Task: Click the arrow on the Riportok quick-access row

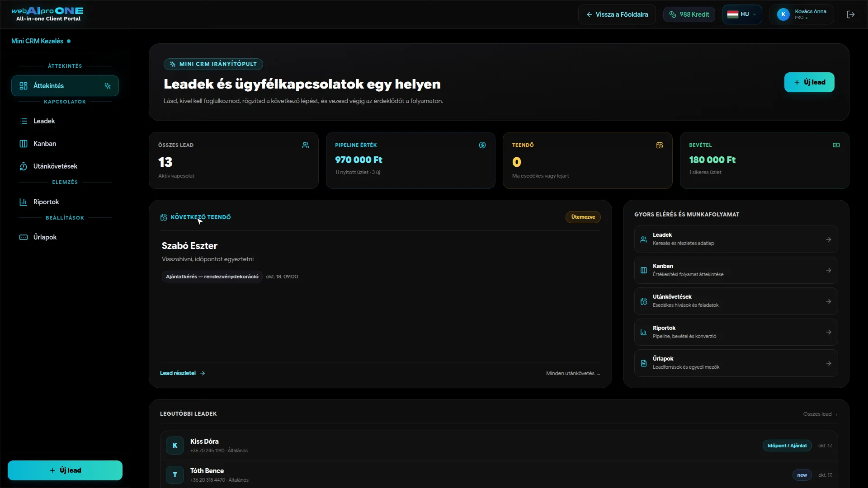Action: pyautogui.click(x=829, y=332)
